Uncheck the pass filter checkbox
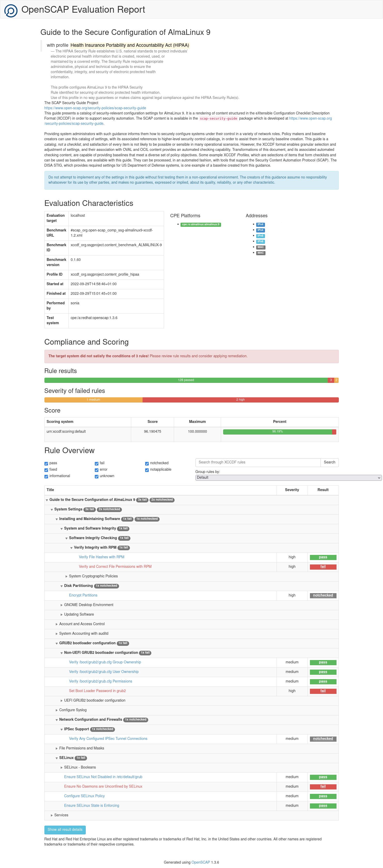The image size is (383, 868). pos(46,464)
